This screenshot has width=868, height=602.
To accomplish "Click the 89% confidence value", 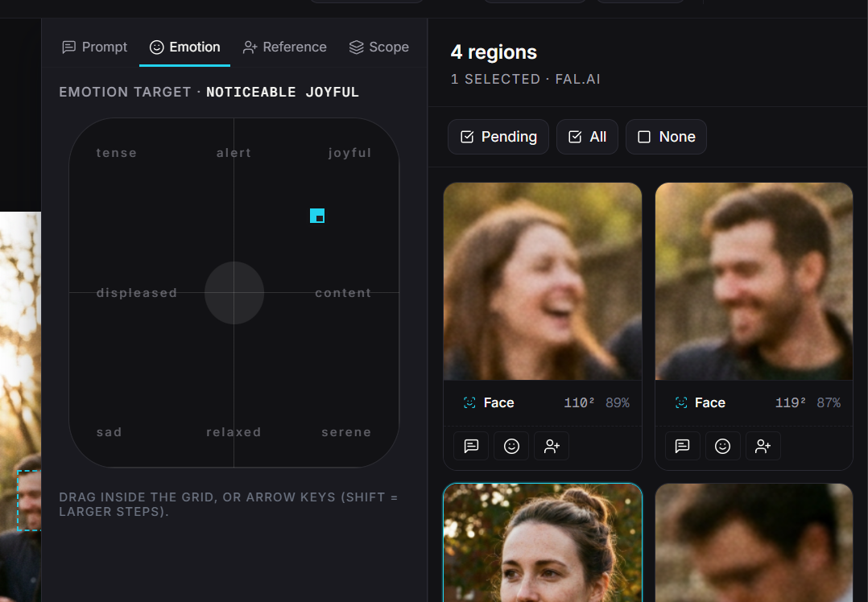I will coord(618,402).
